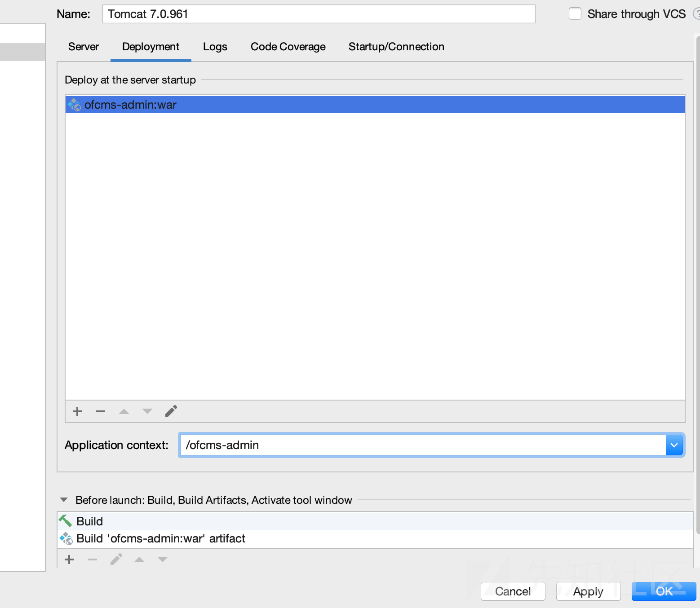Collapse the Before launch section triangle
The width and height of the screenshot is (700, 608).
pos(64,500)
